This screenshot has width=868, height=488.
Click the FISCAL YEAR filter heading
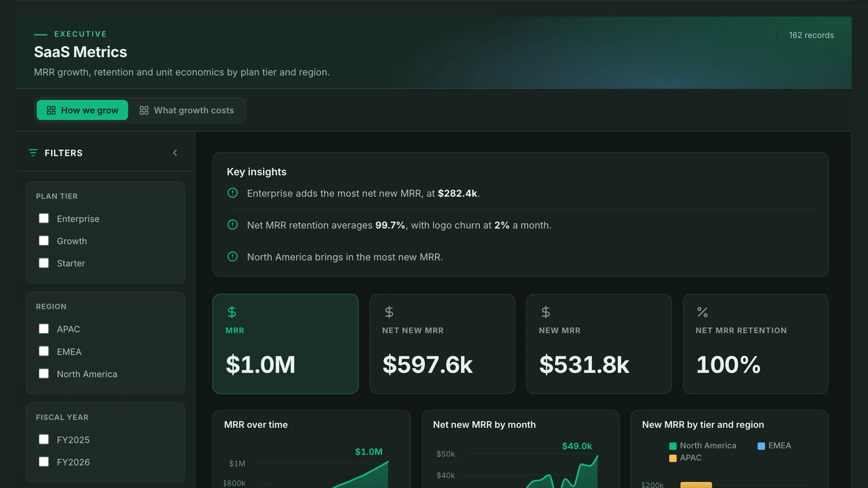pos(62,417)
